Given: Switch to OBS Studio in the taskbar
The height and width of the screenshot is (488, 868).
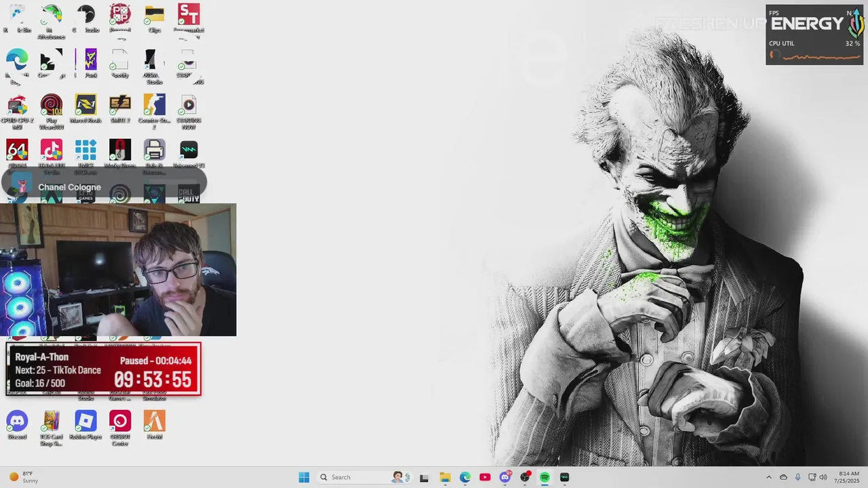Looking at the screenshot, I should tap(525, 477).
